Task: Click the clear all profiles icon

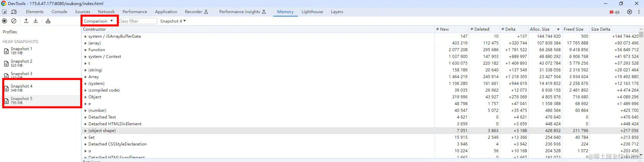Action: click(x=14, y=21)
